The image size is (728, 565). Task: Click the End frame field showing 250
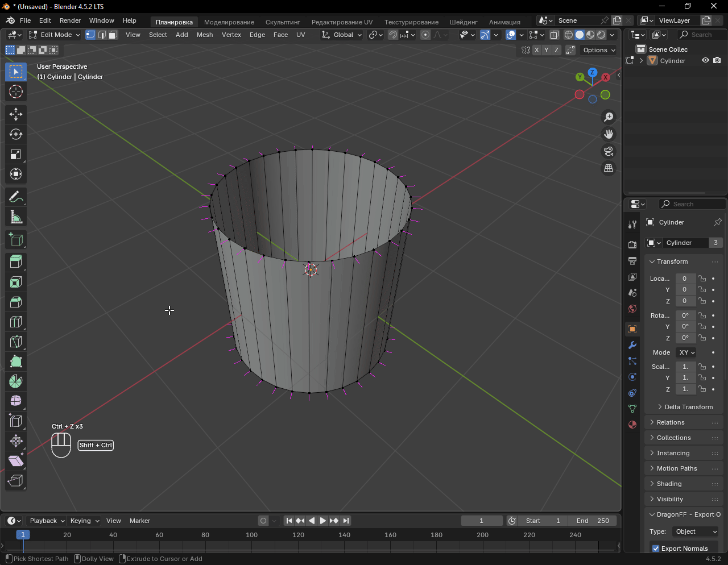pyautogui.click(x=593, y=521)
